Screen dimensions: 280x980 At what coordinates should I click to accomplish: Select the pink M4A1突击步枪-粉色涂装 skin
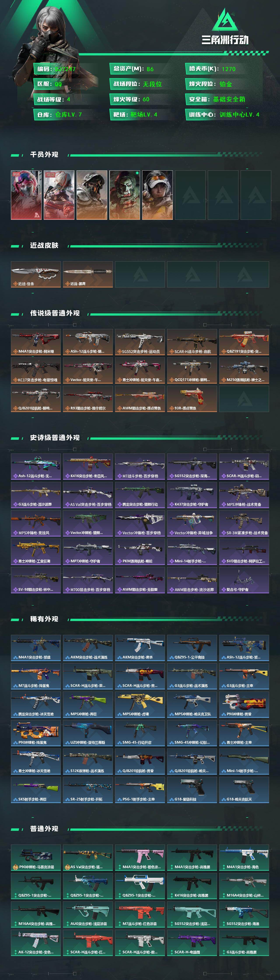click(x=140, y=857)
